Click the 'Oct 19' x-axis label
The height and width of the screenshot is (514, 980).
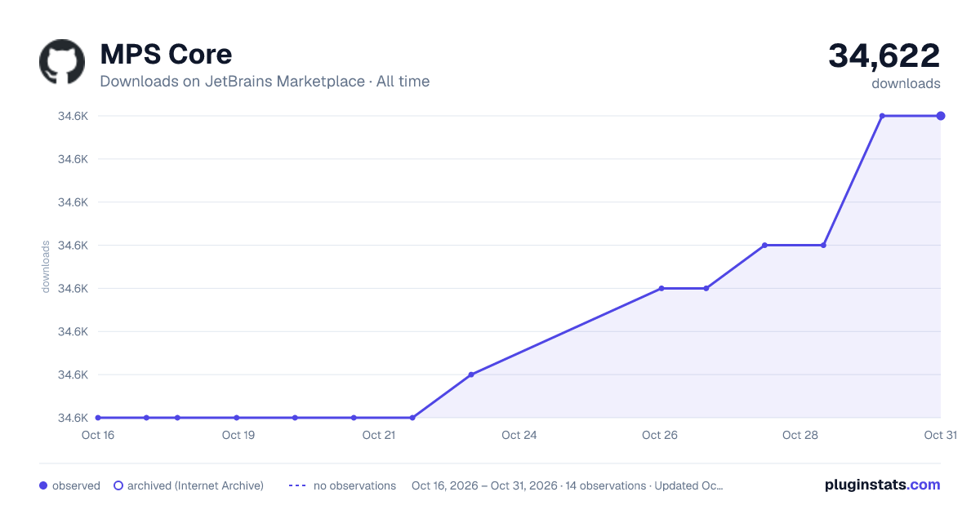pyautogui.click(x=238, y=435)
